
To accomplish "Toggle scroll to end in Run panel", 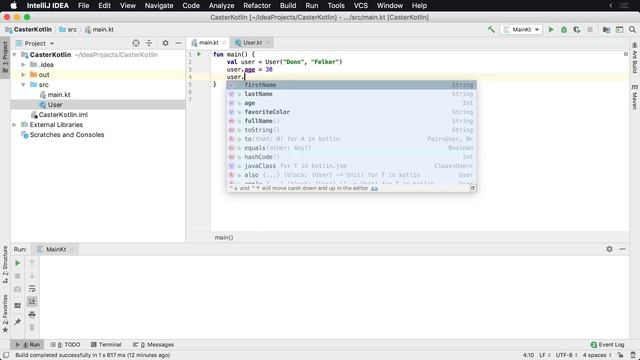I will (x=32, y=302).
